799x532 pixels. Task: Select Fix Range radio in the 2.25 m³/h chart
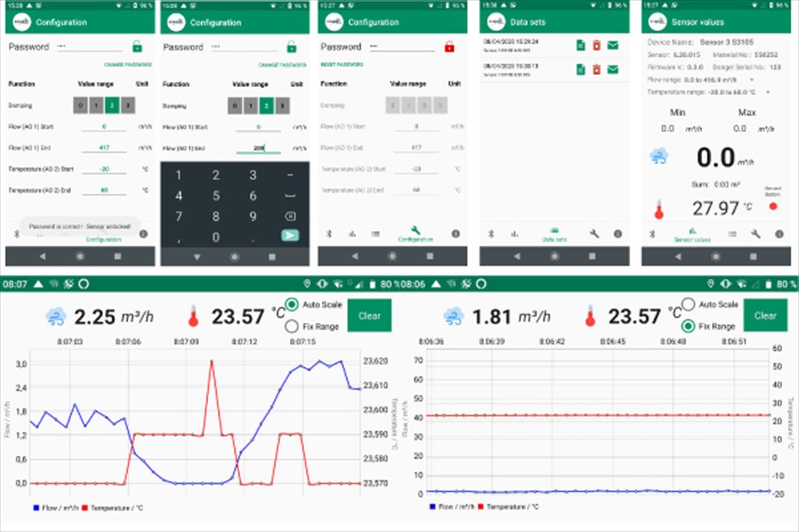click(292, 326)
